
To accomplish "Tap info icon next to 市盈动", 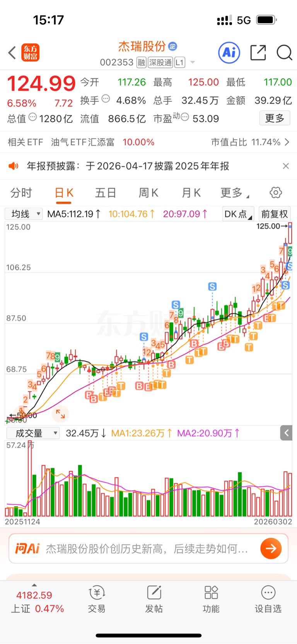I will [x=185, y=117].
